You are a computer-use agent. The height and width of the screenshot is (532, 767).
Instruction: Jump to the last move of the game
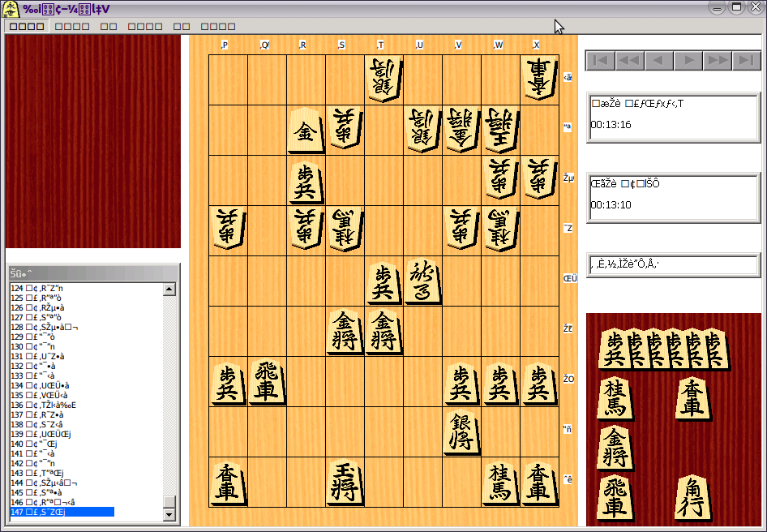[747, 61]
